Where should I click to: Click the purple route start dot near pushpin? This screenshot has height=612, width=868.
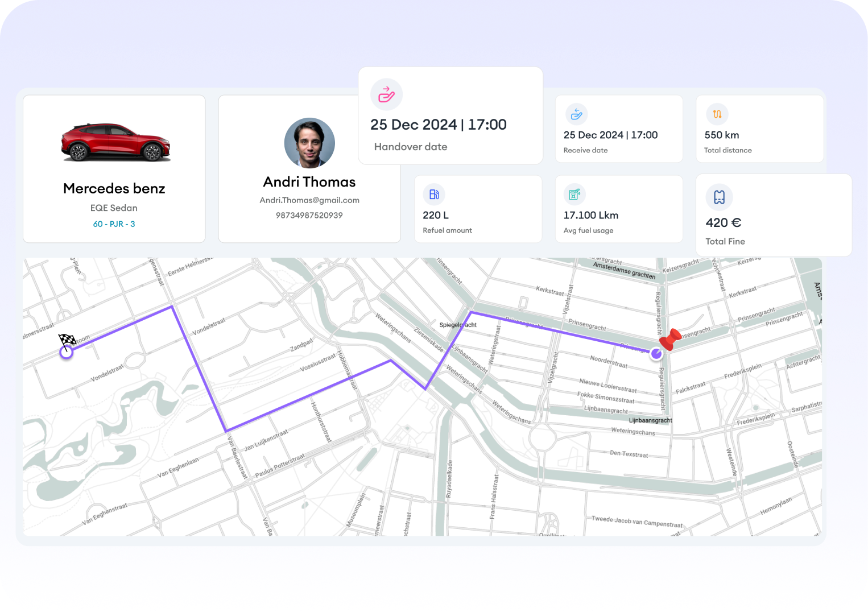click(656, 354)
